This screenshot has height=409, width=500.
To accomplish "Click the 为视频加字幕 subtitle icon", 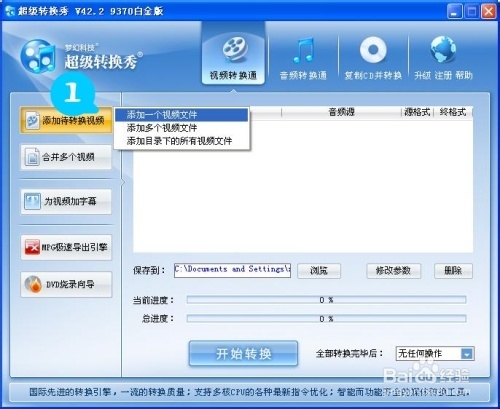I will [32, 201].
